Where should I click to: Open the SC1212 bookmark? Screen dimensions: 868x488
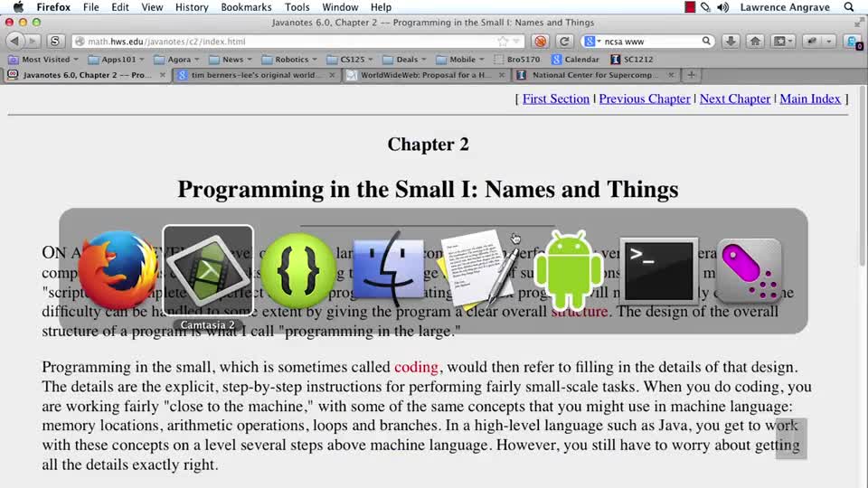(632, 60)
